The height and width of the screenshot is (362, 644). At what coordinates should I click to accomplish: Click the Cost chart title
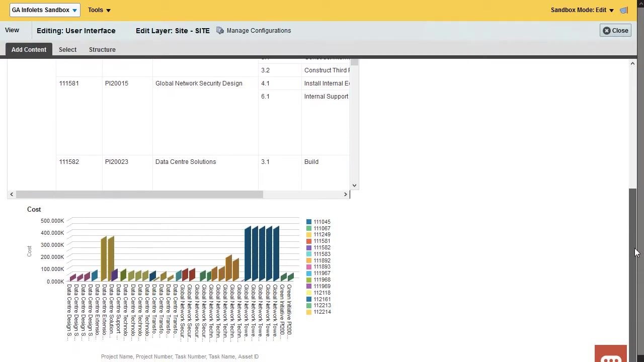pos(34,209)
